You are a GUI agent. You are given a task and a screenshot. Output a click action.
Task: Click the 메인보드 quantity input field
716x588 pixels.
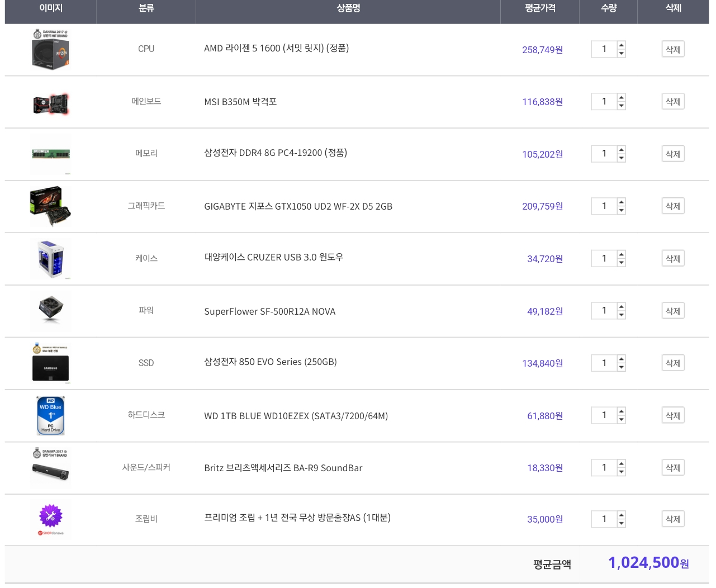(x=604, y=101)
